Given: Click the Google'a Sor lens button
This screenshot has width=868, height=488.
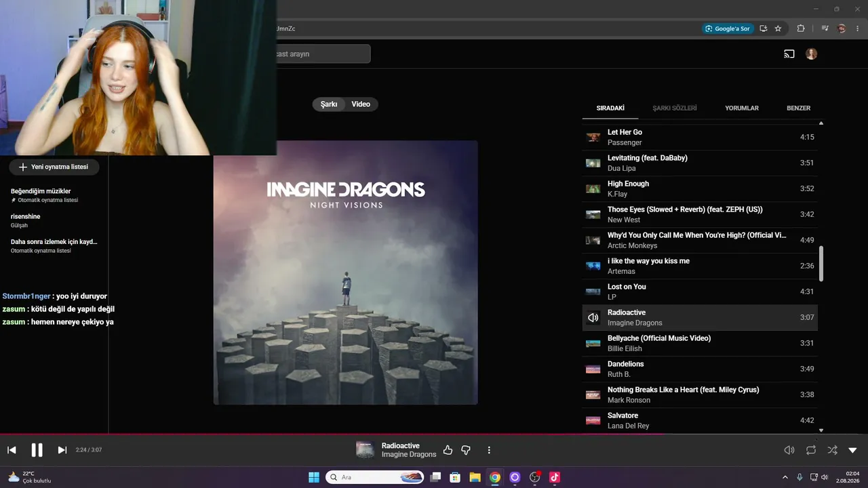Looking at the screenshot, I should pyautogui.click(x=728, y=28).
